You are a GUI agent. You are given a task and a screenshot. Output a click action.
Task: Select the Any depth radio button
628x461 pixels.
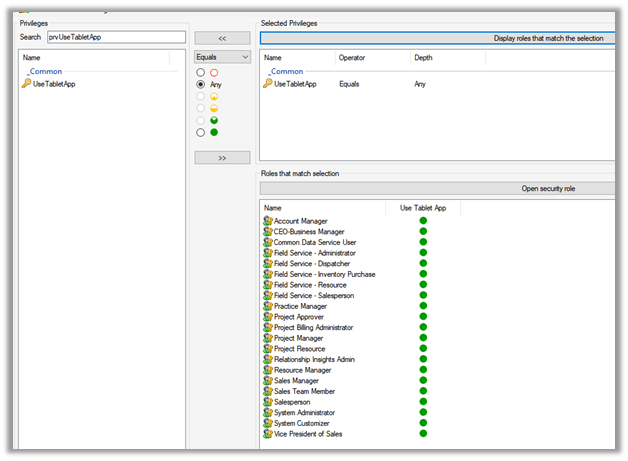point(201,85)
